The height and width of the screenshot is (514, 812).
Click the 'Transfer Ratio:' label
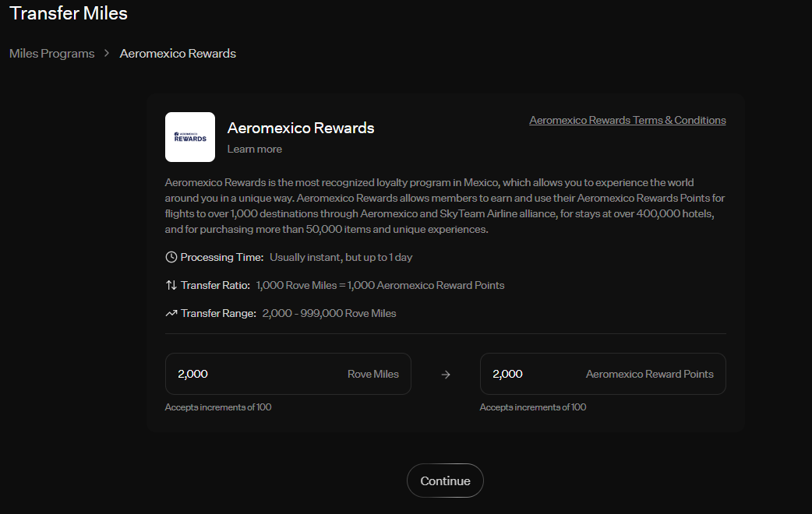[x=215, y=285]
